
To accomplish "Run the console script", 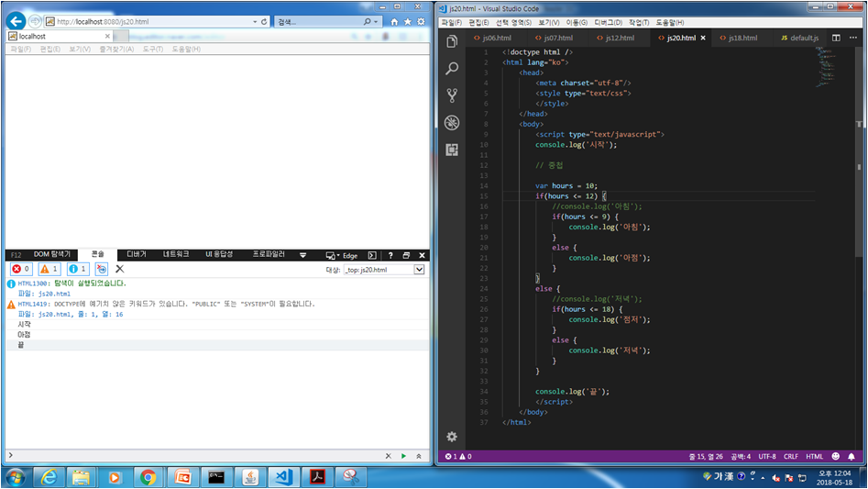I will click(403, 456).
